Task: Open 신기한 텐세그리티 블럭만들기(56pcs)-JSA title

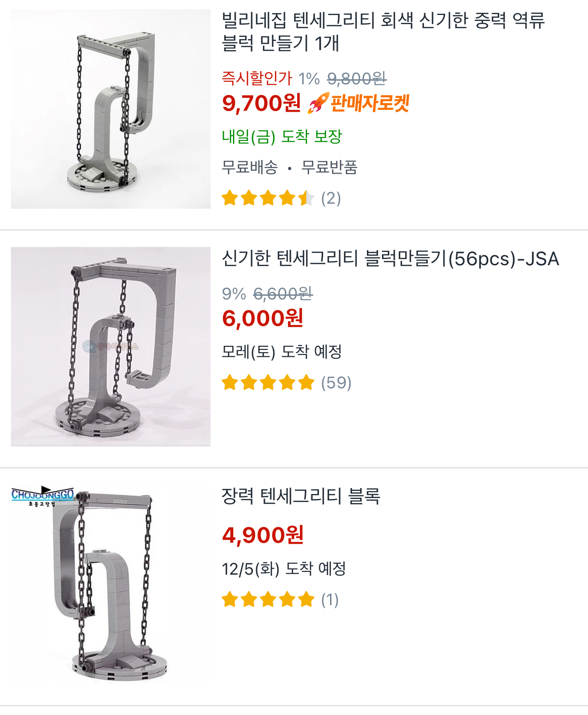Action: [x=390, y=258]
